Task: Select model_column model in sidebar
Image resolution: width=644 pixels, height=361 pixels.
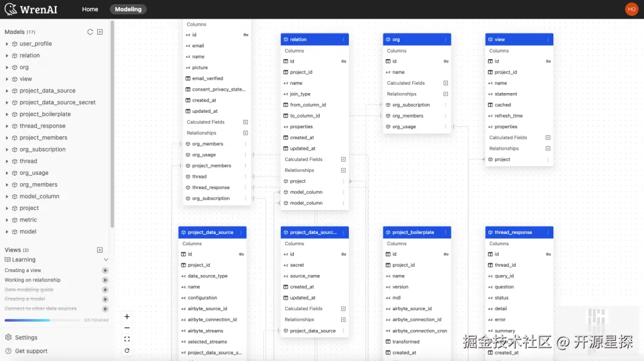Action: pyautogui.click(x=39, y=196)
